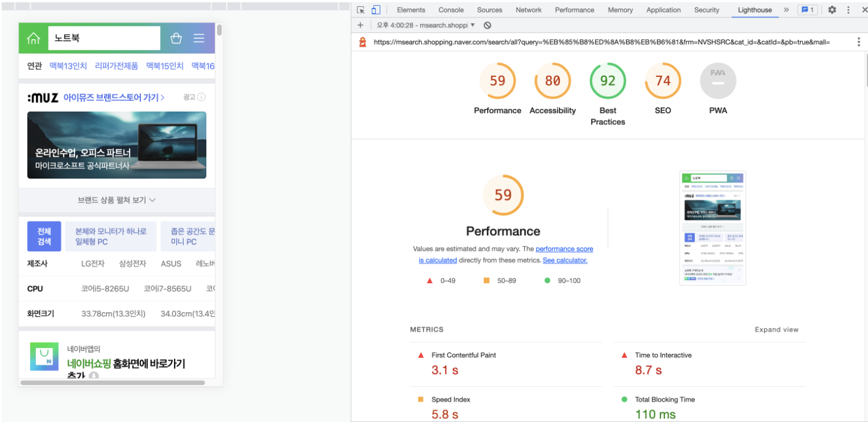Image resolution: width=868 pixels, height=422 pixels.
Task: Jump to the PWA gauge
Action: pyautogui.click(x=718, y=88)
